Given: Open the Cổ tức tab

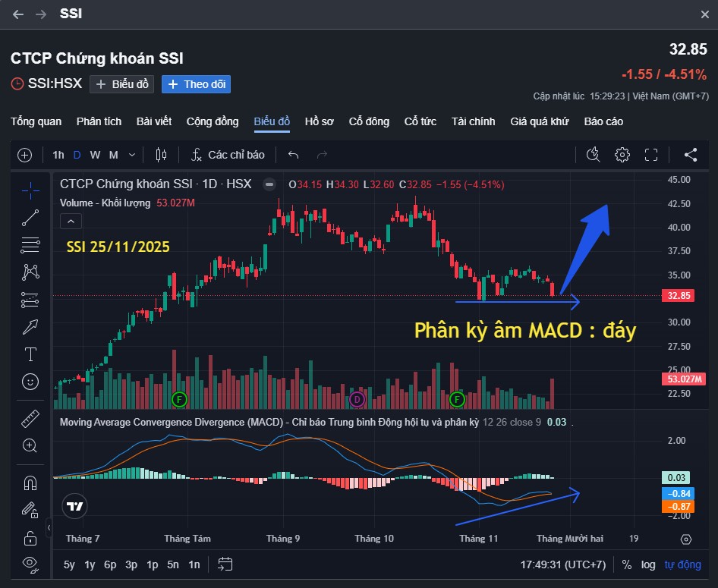Looking at the screenshot, I should pos(420,121).
